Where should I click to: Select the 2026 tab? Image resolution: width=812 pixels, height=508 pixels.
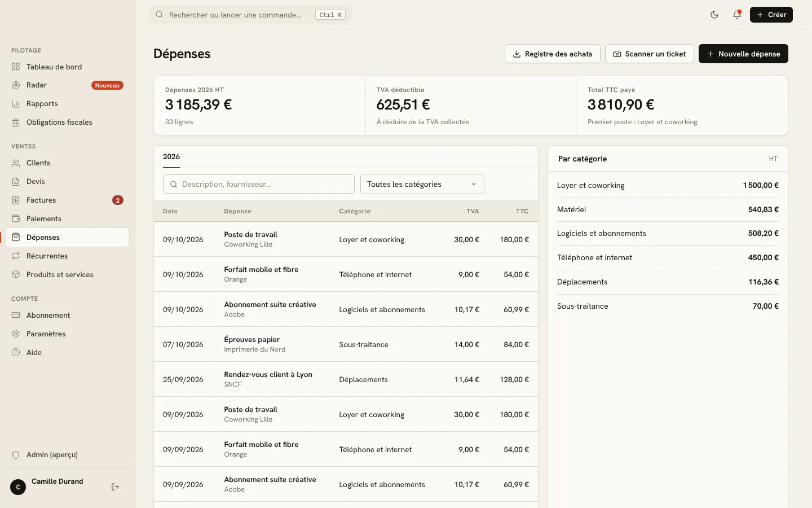point(171,157)
